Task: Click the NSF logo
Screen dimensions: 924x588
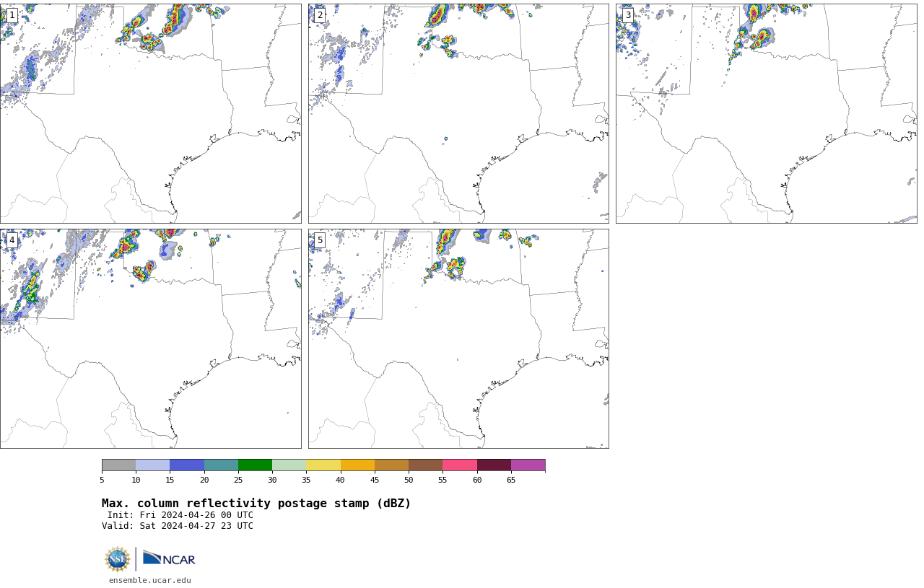Action: [x=118, y=559]
